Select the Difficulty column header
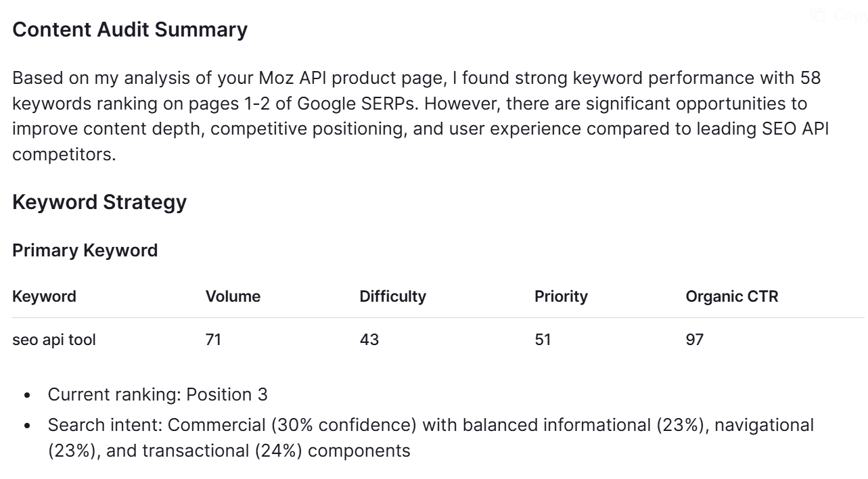868x479 pixels. click(392, 296)
